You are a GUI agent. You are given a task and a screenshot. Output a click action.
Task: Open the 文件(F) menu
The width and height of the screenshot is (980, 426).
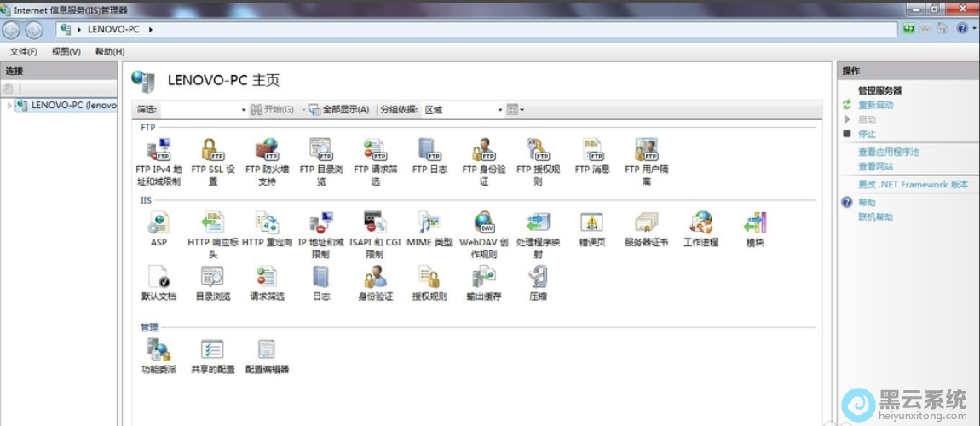tap(23, 52)
